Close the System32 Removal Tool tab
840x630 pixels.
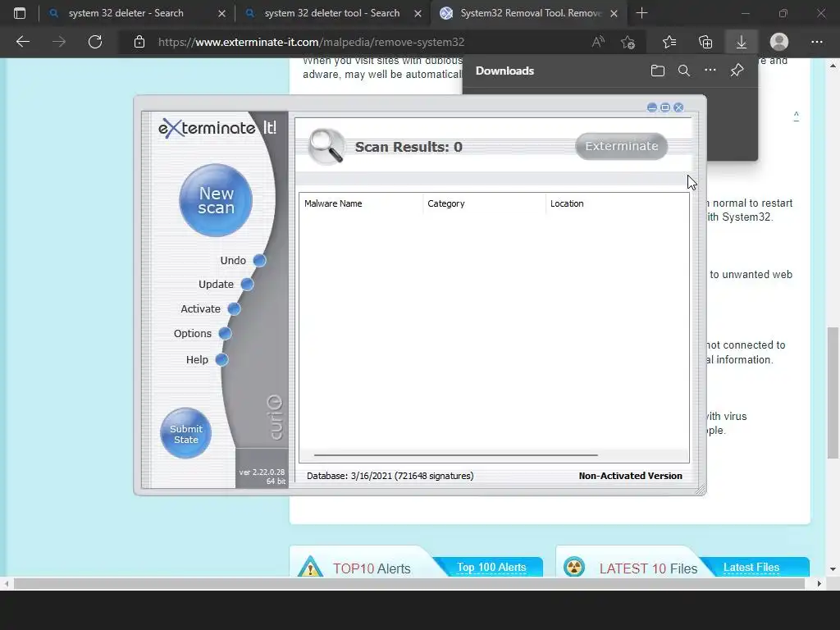pyautogui.click(x=614, y=13)
